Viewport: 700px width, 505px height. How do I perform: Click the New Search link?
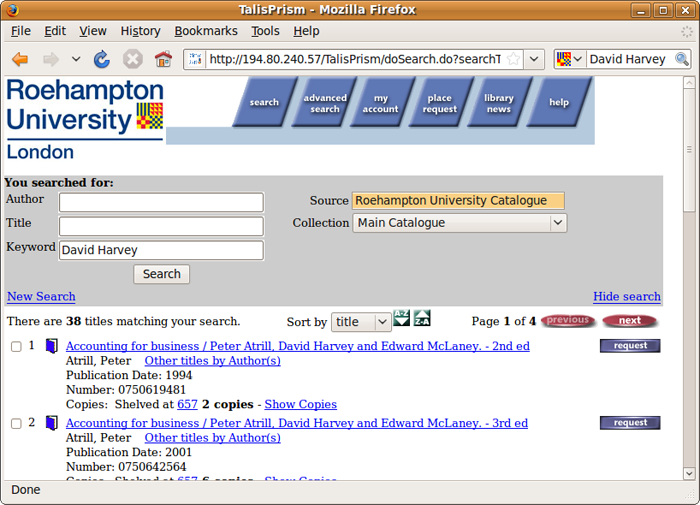[x=41, y=296]
